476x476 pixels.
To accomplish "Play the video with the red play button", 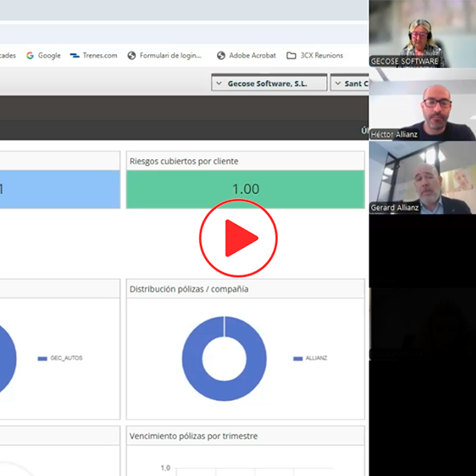I will point(238,238).
